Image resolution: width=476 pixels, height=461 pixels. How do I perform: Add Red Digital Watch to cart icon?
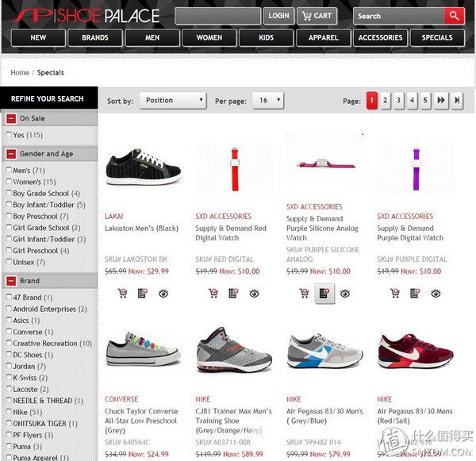pyautogui.click(x=213, y=294)
